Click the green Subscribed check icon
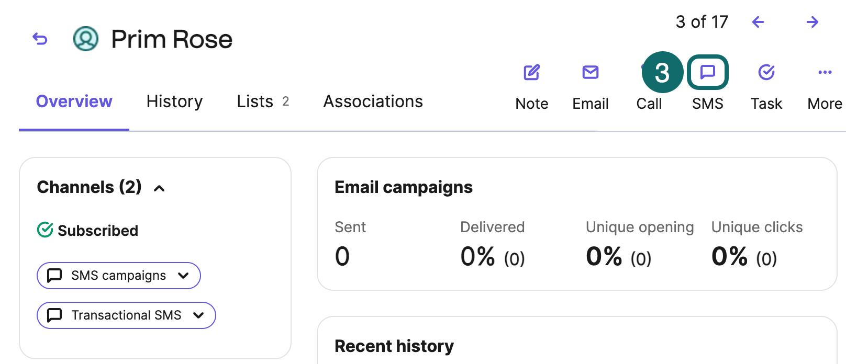The image size is (868, 364). 45,230
